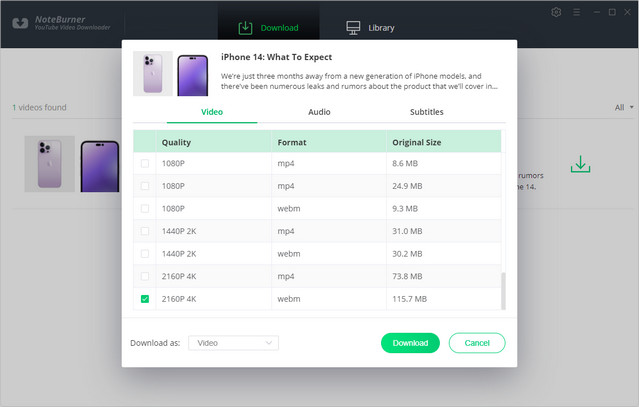Click the purple iPhone thumbnail in the dialog

193,75
